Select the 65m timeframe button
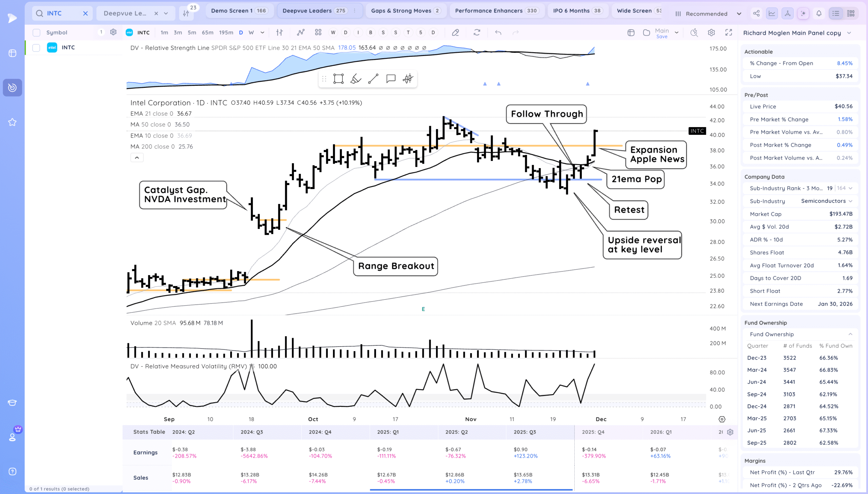Image resolution: width=868 pixels, height=494 pixels. click(208, 33)
